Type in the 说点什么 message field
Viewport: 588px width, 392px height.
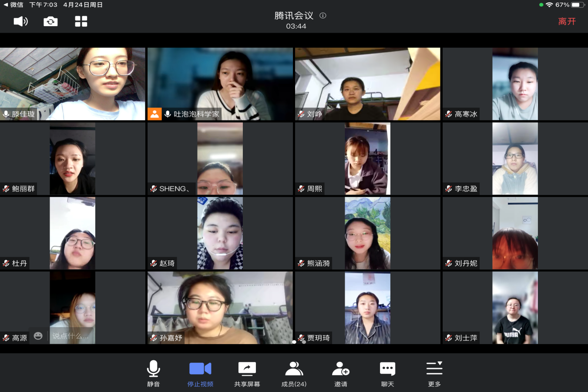point(71,336)
